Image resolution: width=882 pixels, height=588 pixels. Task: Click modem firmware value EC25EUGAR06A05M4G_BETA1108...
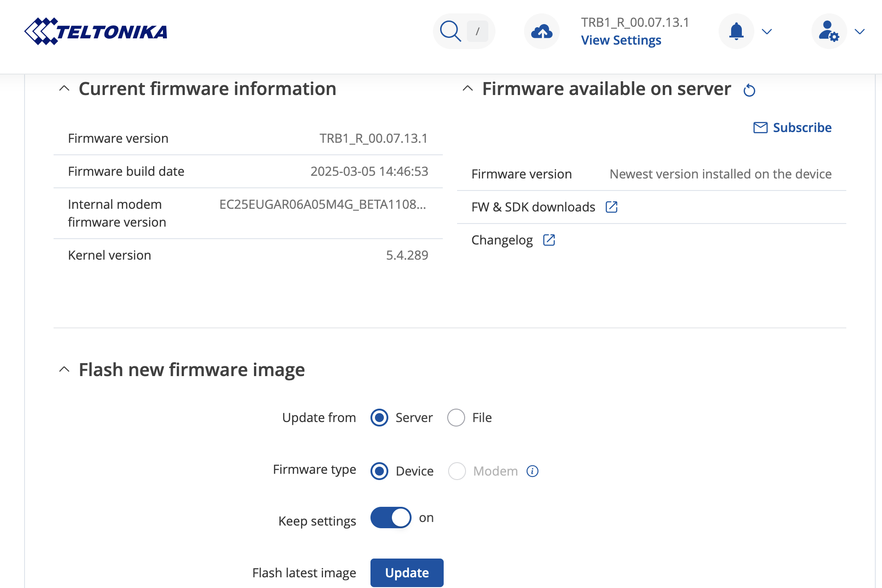(x=323, y=204)
